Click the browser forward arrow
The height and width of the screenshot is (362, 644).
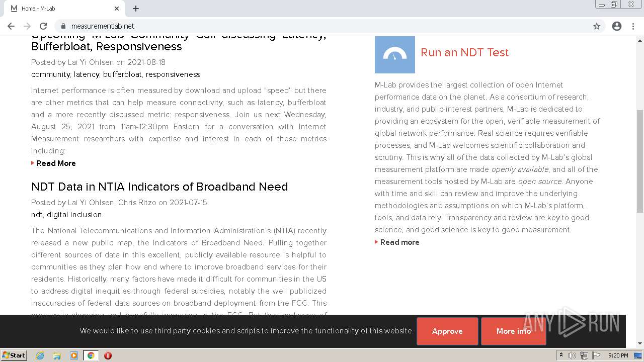click(x=27, y=26)
